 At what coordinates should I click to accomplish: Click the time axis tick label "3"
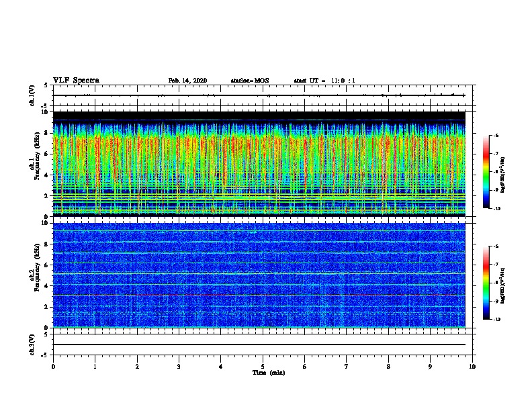tap(179, 366)
